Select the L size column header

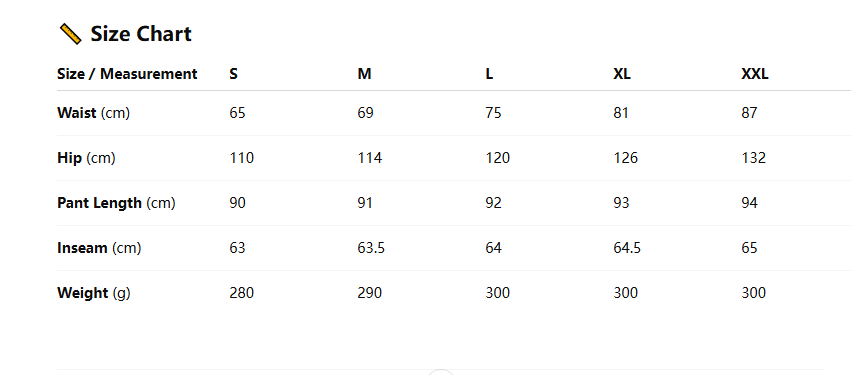click(x=489, y=74)
